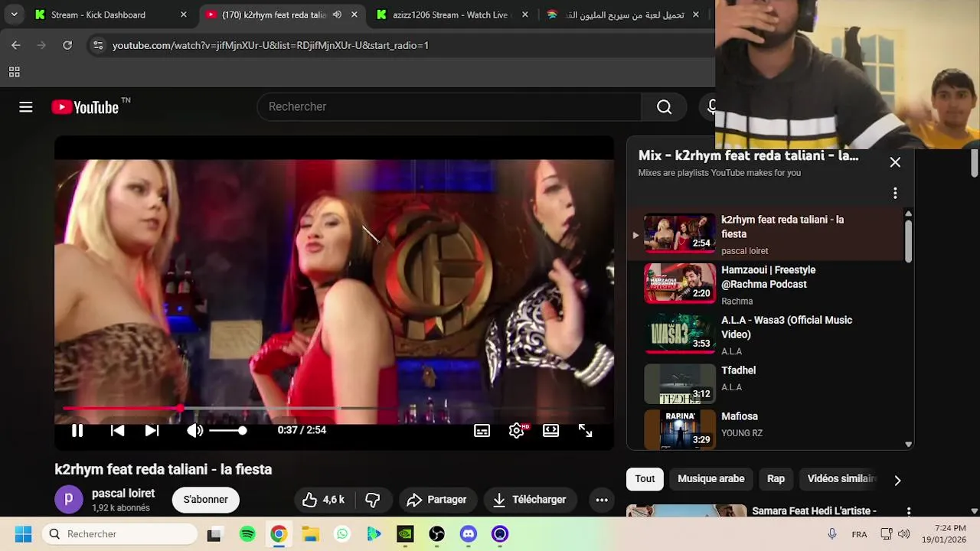Click the Partager share button
The height and width of the screenshot is (551, 980).
click(436, 500)
